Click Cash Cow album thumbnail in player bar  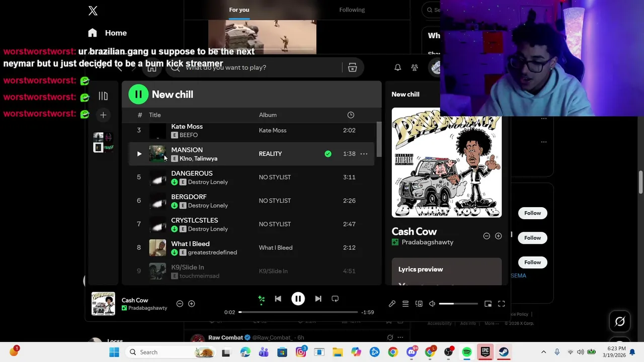click(103, 304)
